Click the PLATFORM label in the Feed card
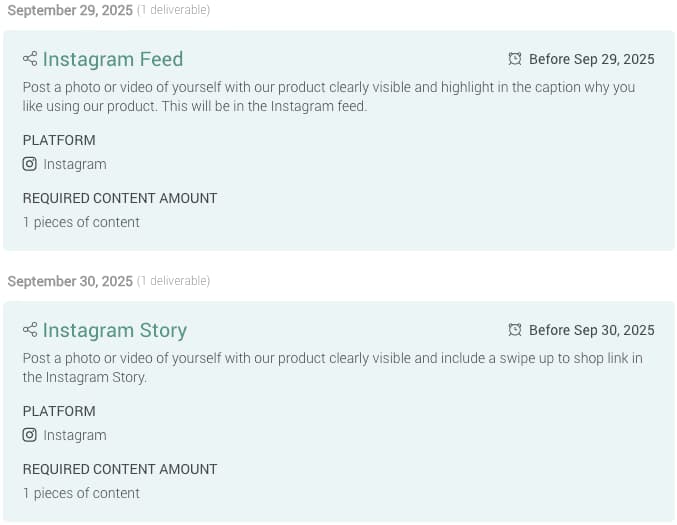This screenshot has height=525, width=677. [x=59, y=140]
